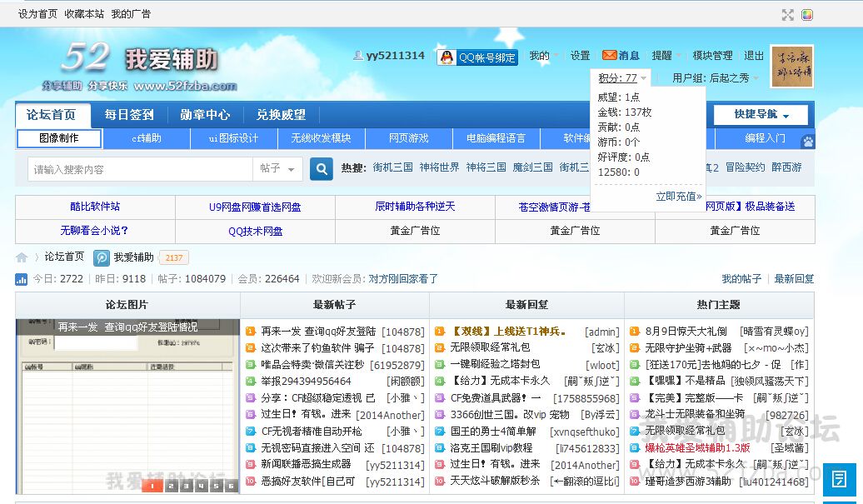The image size is (863, 504).
Task: Click the 收藏本站 link
Action: click(x=84, y=14)
